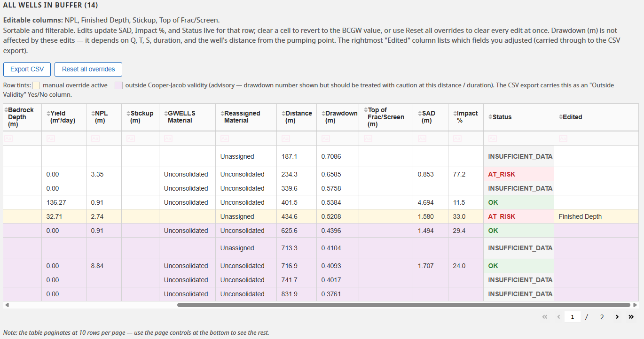Click the filter box under Reassigned Material
Image resolution: width=644 pixels, height=339 pixels.
pos(246,139)
